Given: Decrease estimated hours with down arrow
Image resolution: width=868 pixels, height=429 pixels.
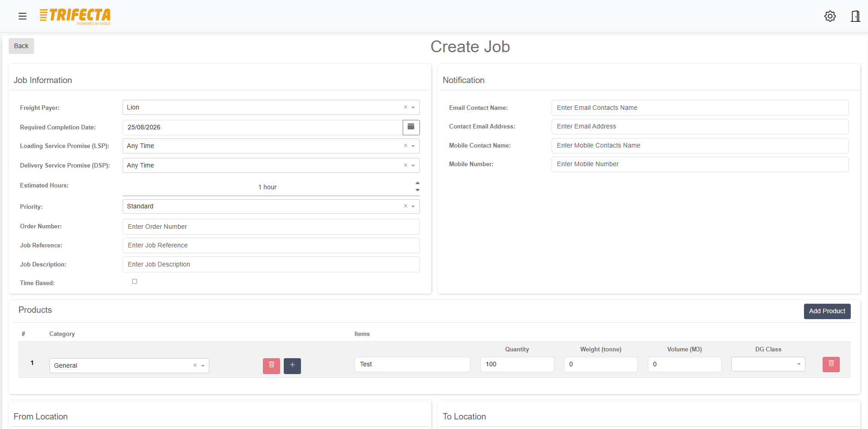Looking at the screenshot, I should [x=418, y=190].
